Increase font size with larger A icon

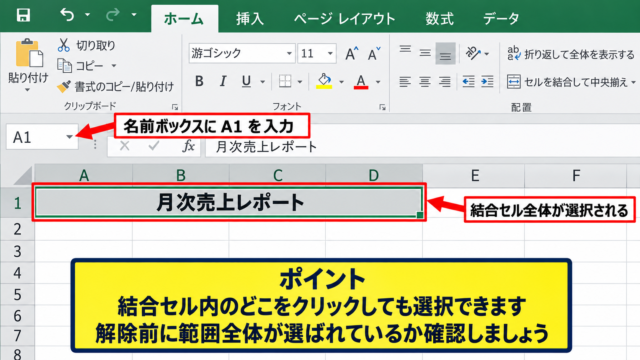tap(351, 53)
